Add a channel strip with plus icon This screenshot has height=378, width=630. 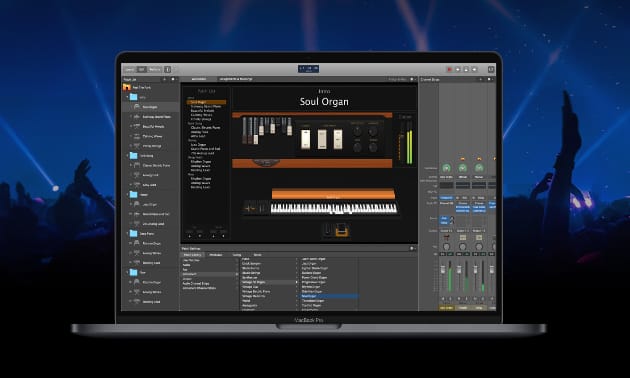pyautogui.click(x=480, y=80)
